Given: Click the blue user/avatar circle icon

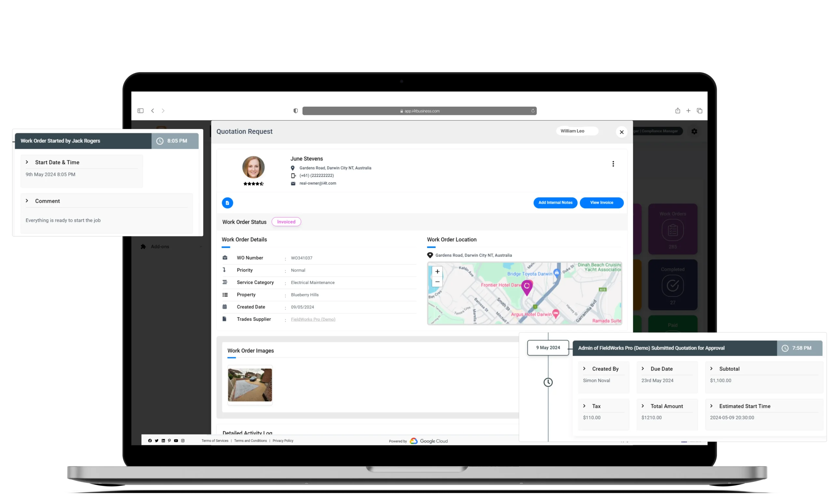Looking at the screenshot, I should (227, 203).
